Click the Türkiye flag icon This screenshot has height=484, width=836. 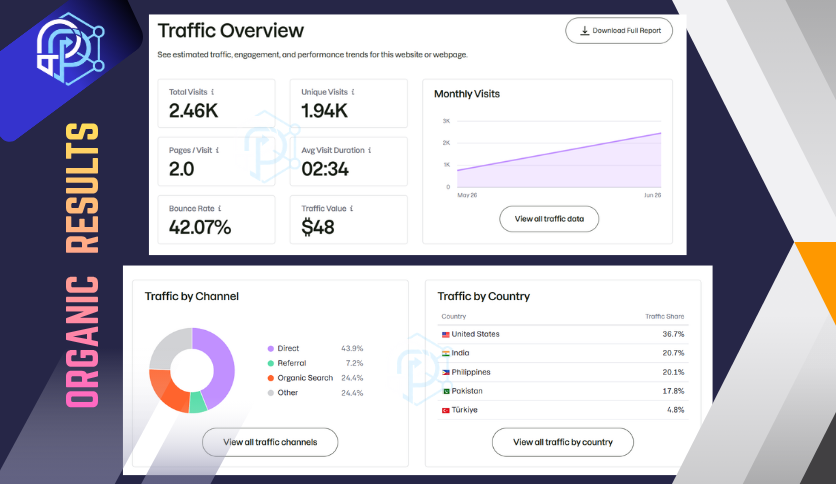[x=446, y=410]
